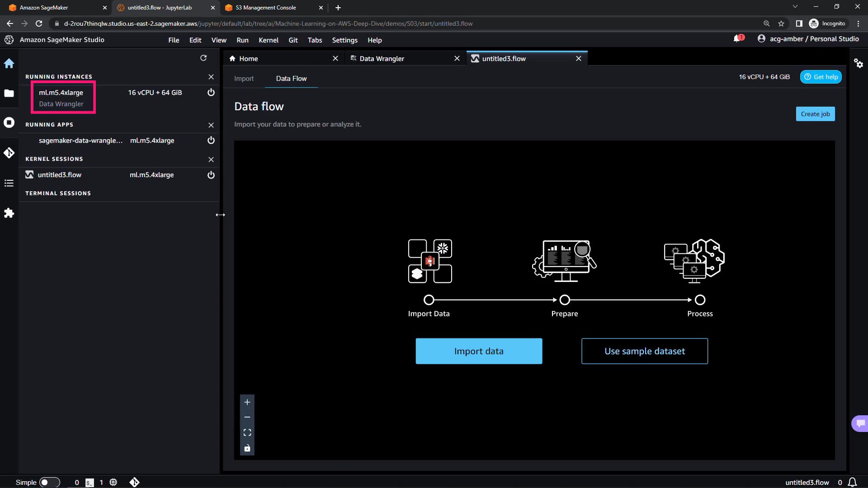The image size is (868, 488).
Task: Open the Kernel menu
Action: coord(268,40)
